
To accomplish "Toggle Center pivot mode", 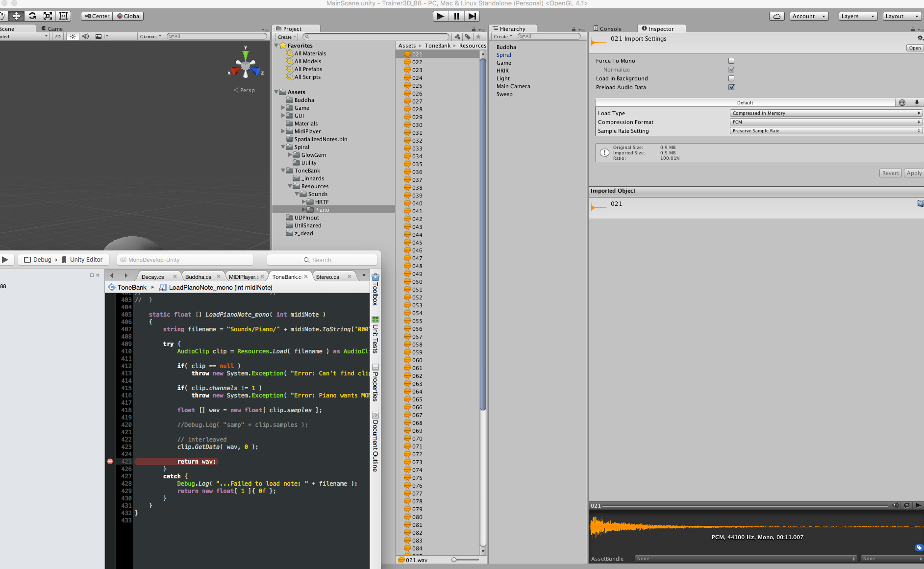I will coord(97,16).
